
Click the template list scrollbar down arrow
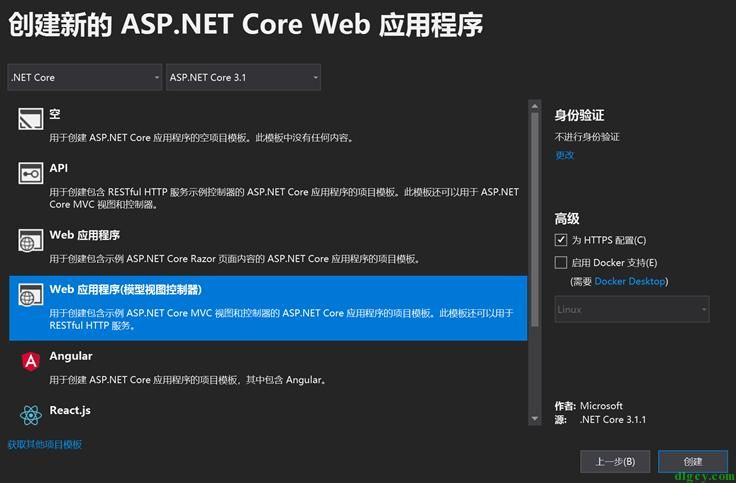[x=535, y=418]
